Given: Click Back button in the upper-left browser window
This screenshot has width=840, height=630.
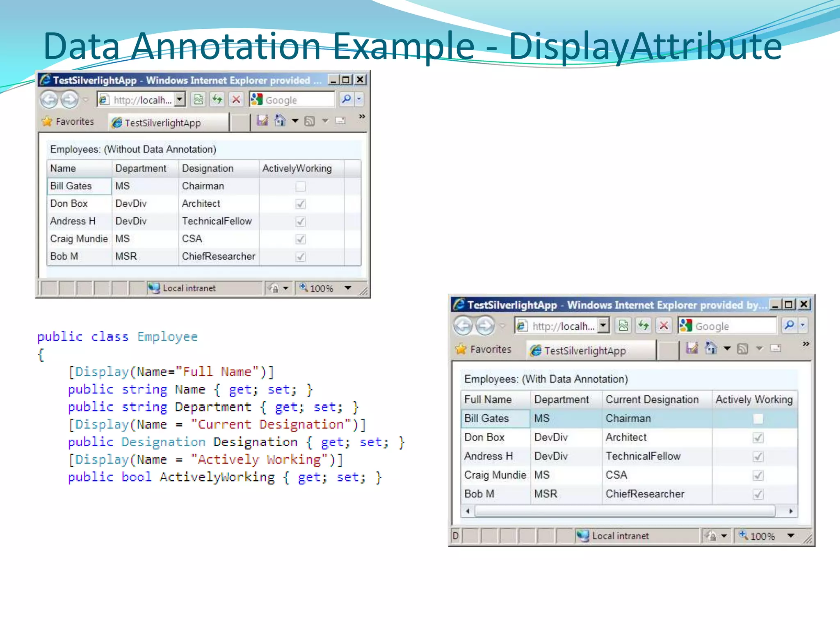Looking at the screenshot, I should click(x=50, y=100).
